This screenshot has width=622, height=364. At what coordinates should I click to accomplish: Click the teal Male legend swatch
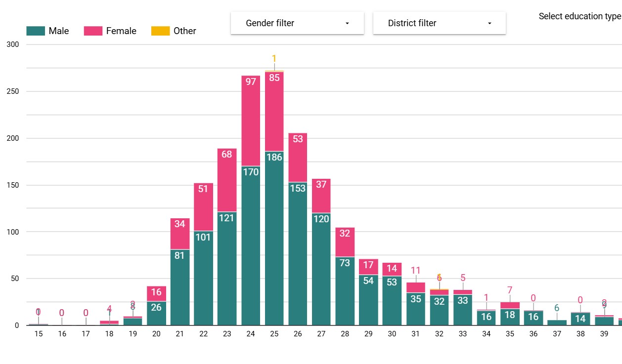[36, 31]
